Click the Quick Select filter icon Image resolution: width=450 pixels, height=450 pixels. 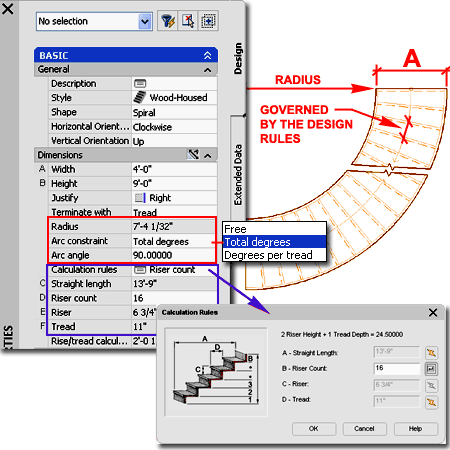click(168, 21)
